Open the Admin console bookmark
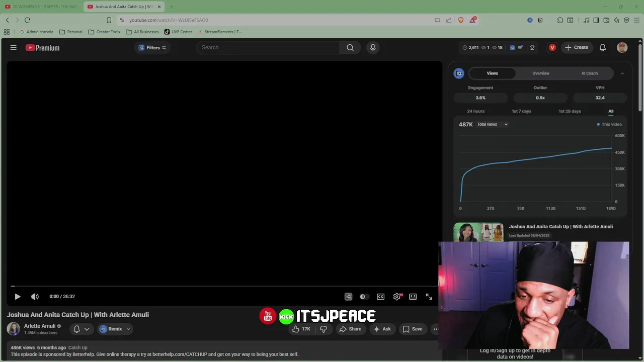The height and width of the screenshot is (362, 644). 36,32
